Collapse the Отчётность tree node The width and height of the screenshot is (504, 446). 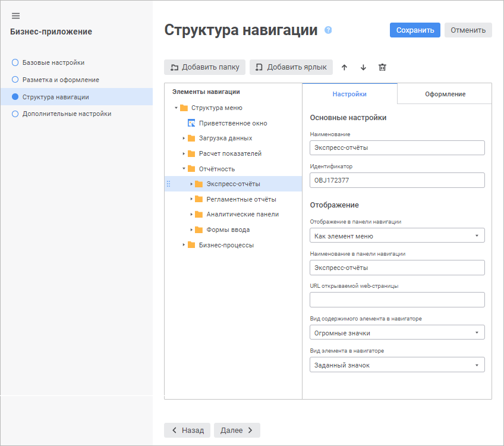pos(184,169)
